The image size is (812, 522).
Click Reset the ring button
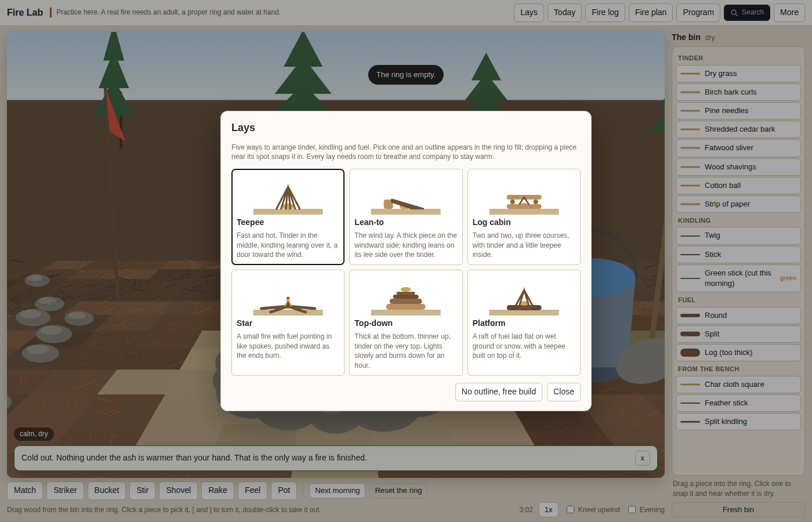(398, 491)
